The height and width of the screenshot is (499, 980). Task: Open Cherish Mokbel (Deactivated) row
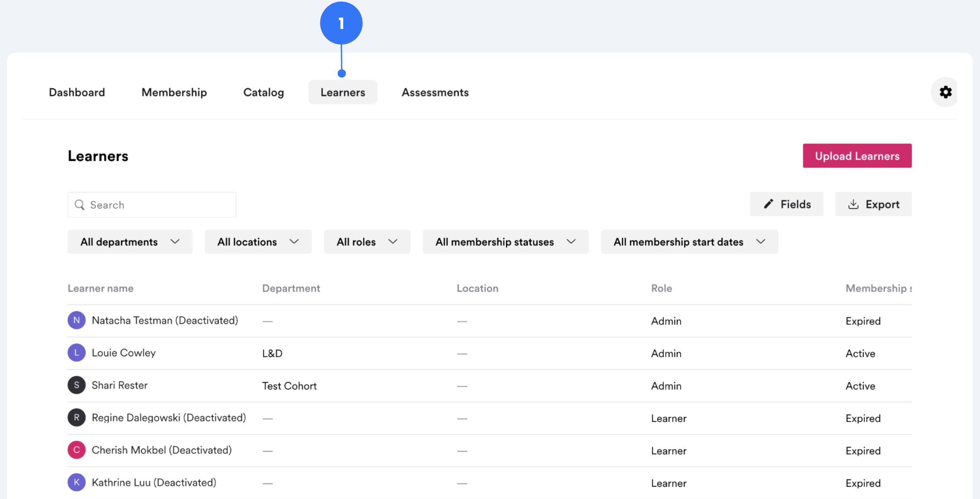click(x=490, y=451)
